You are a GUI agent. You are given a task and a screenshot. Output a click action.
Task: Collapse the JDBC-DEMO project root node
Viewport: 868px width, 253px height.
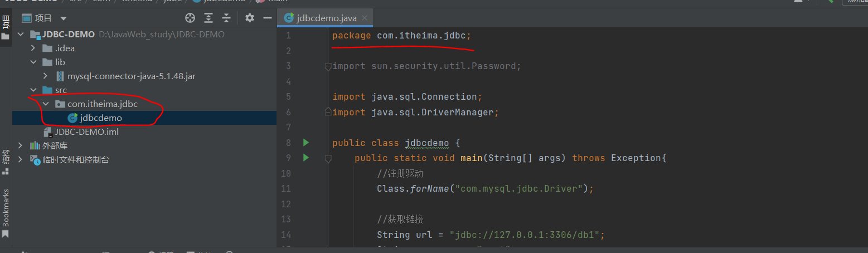tap(21, 35)
